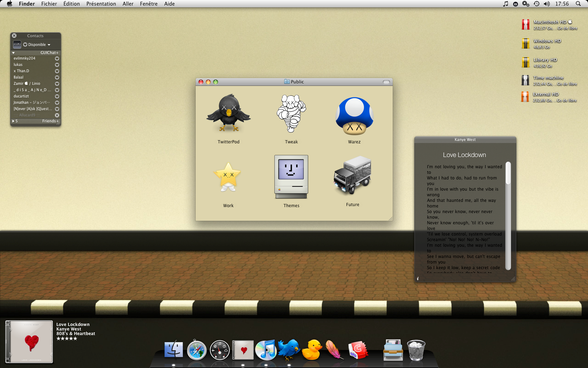Image resolution: width=588 pixels, height=368 pixels.
Task: Launch Safari compass icon in Dock
Action: (197, 350)
